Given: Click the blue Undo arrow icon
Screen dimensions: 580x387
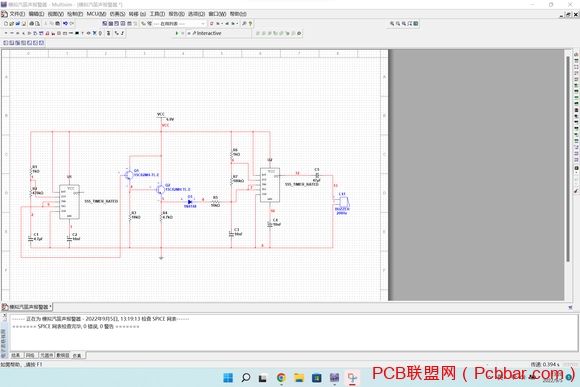Looking at the screenshot, I should pyautogui.click(x=65, y=23).
